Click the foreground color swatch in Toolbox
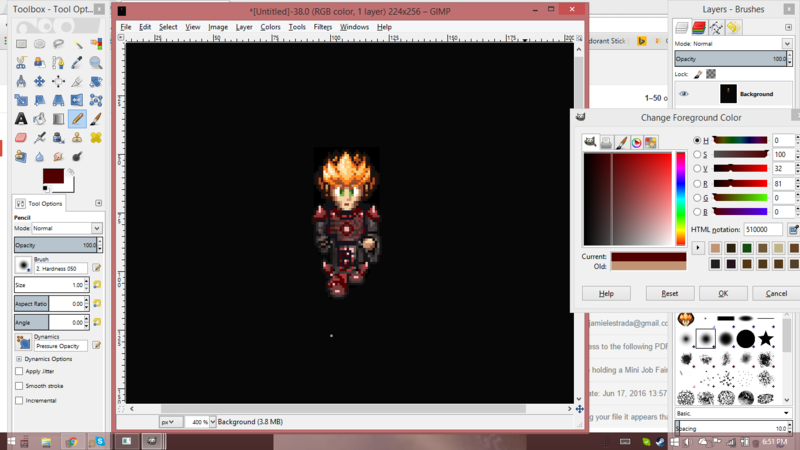Image resolution: width=800 pixels, height=450 pixels. [x=53, y=176]
